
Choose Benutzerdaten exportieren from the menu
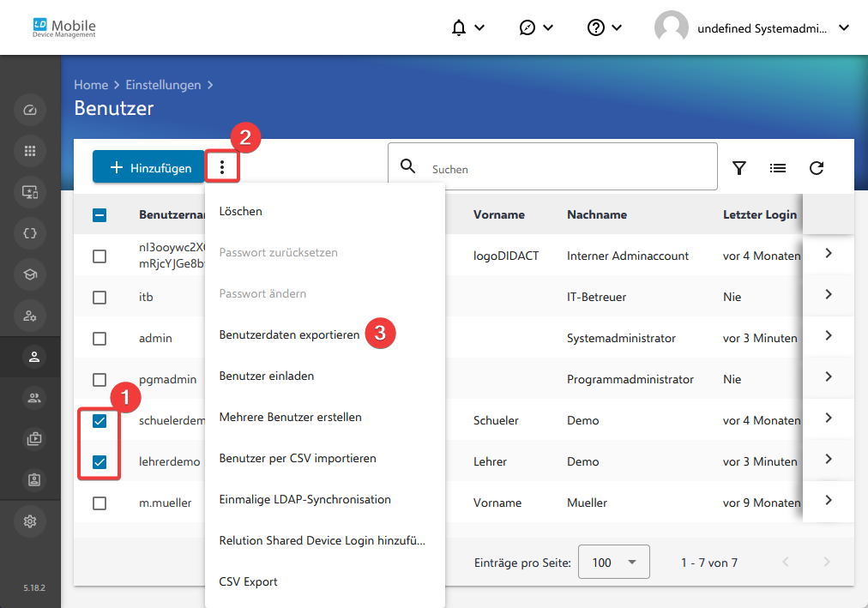click(289, 334)
